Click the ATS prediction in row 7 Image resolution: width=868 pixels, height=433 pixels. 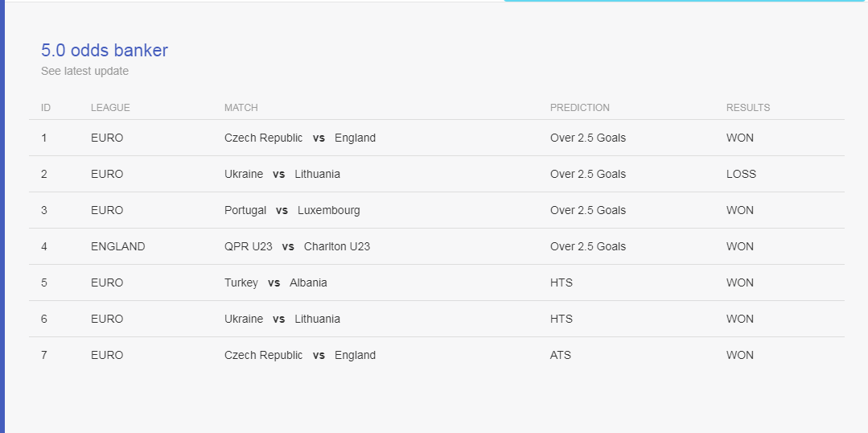[560, 356]
